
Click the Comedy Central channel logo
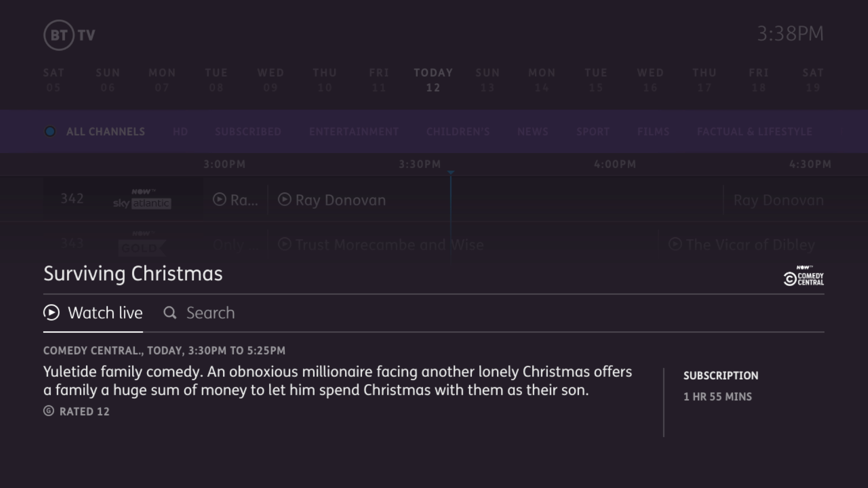(x=803, y=276)
